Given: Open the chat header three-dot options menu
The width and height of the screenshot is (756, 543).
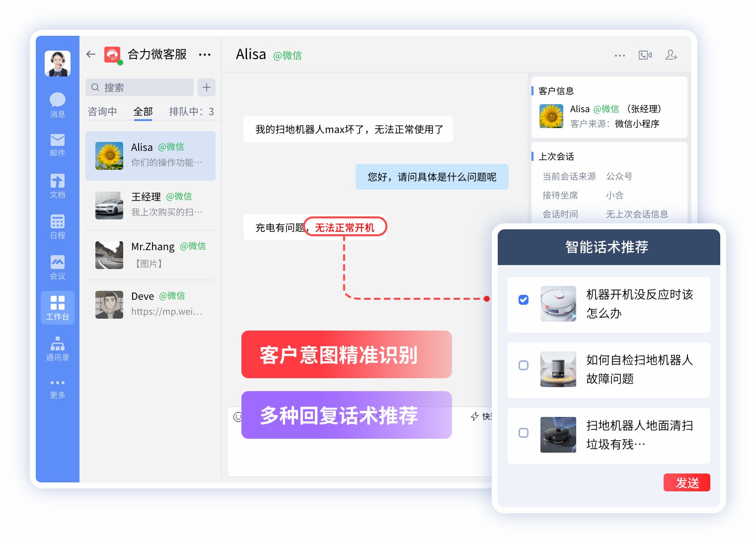Looking at the screenshot, I should pyautogui.click(x=619, y=56).
